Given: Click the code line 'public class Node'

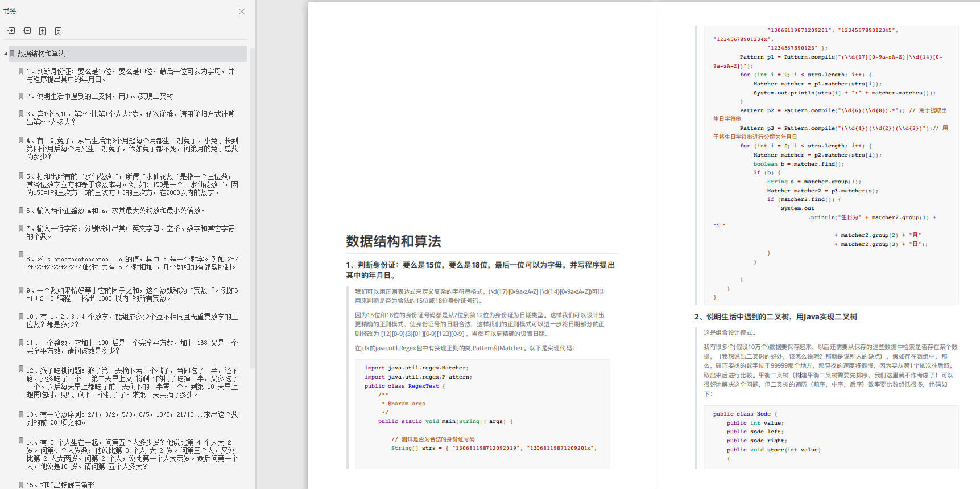Looking at the screenshot, I should point(745,414).
